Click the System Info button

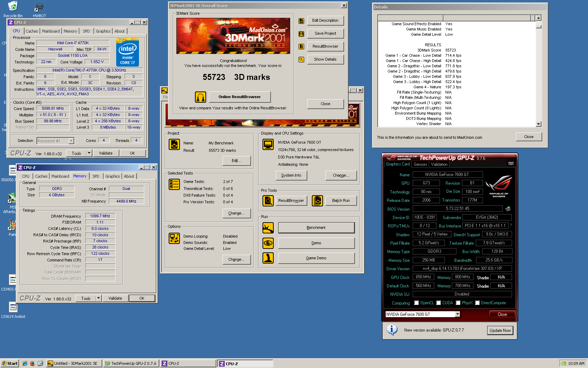coord(291,175)
